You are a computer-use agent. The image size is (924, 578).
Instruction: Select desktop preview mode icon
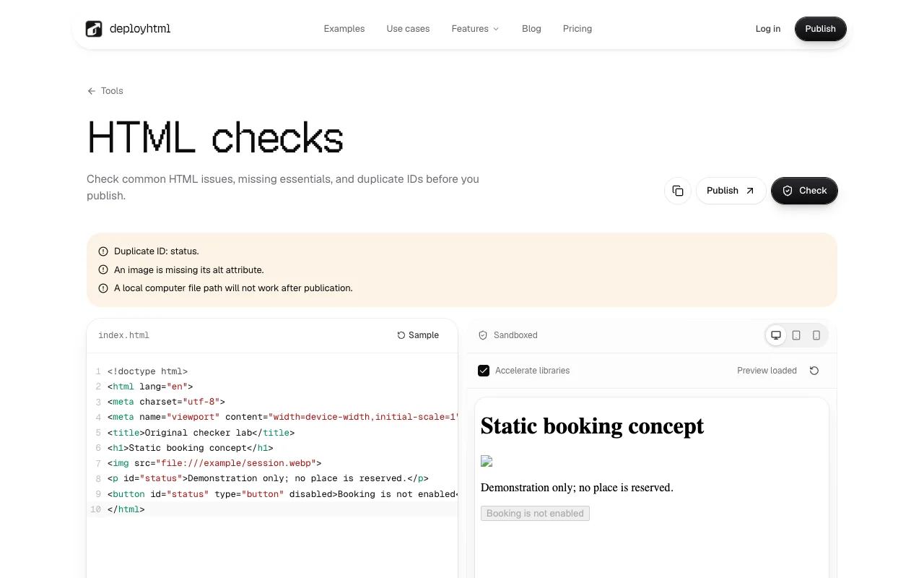(x=776, y=335)
